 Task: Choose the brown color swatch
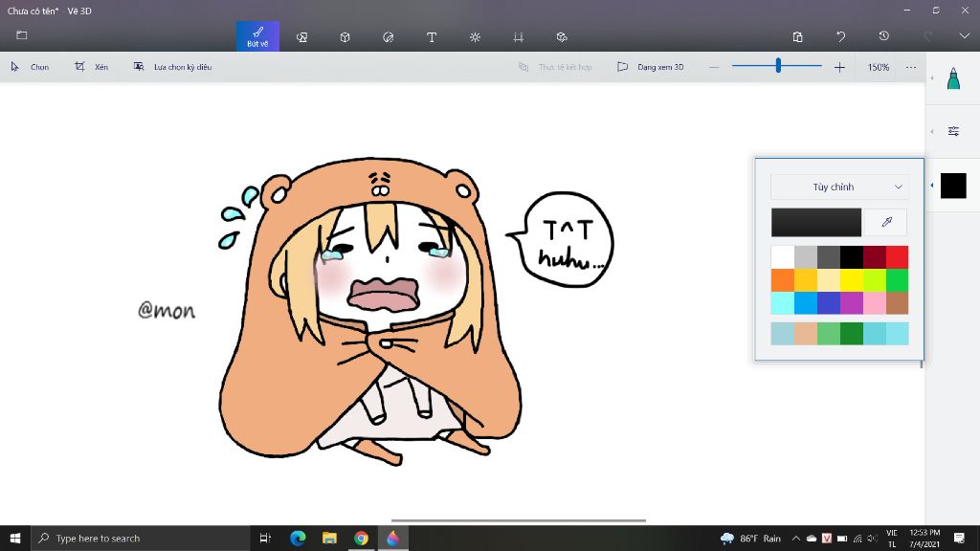[897, 303]
